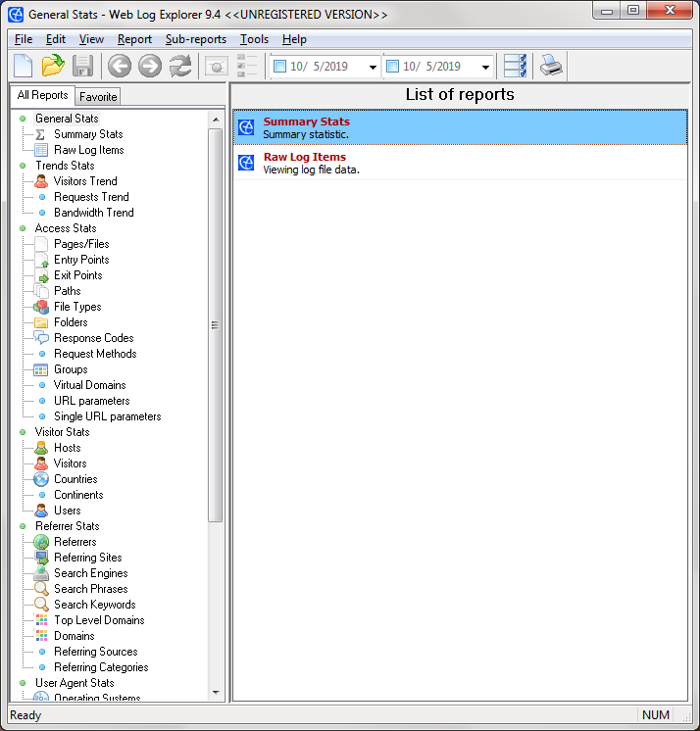Open the start date dropdown calendar
The width and height of the screenshot is (700, 731).
[373, 67]
